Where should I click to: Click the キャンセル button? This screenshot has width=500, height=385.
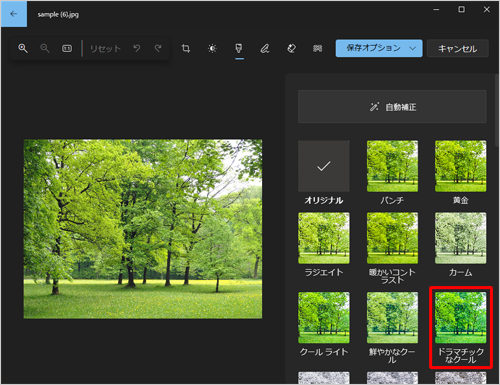tap(458, 49)
